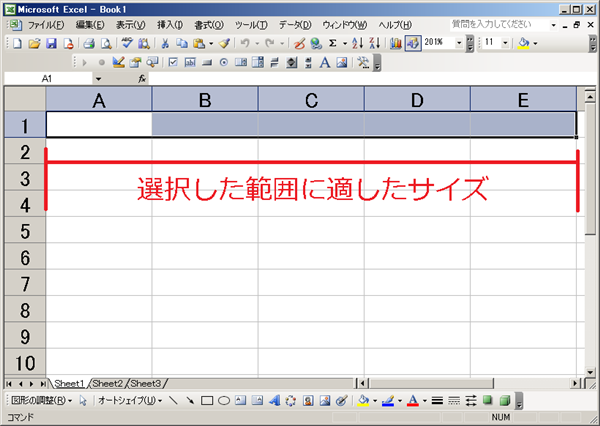Select the Label control letter A icon

(x=325, y=62)
